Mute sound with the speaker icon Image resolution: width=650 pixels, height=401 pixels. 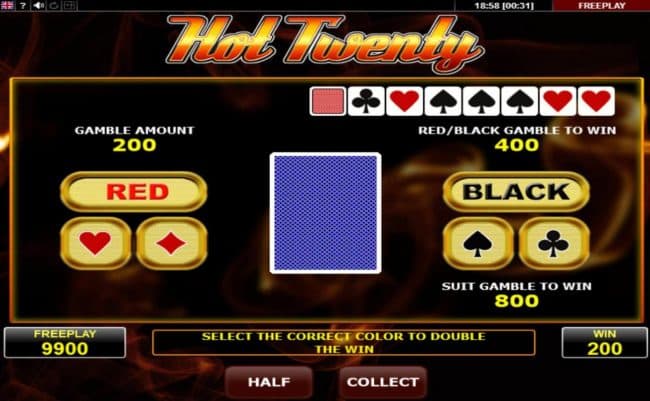pyautogui.click(x=39, y=5)
